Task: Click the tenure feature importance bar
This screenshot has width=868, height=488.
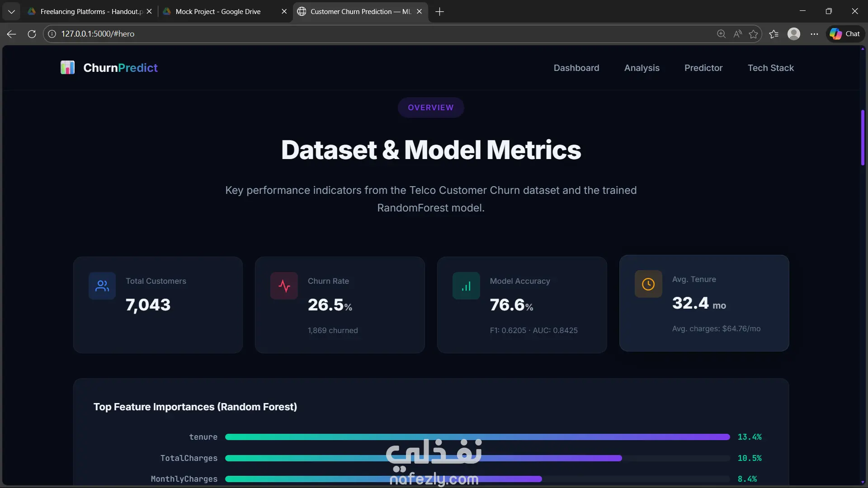Action: tap(477, 437)
